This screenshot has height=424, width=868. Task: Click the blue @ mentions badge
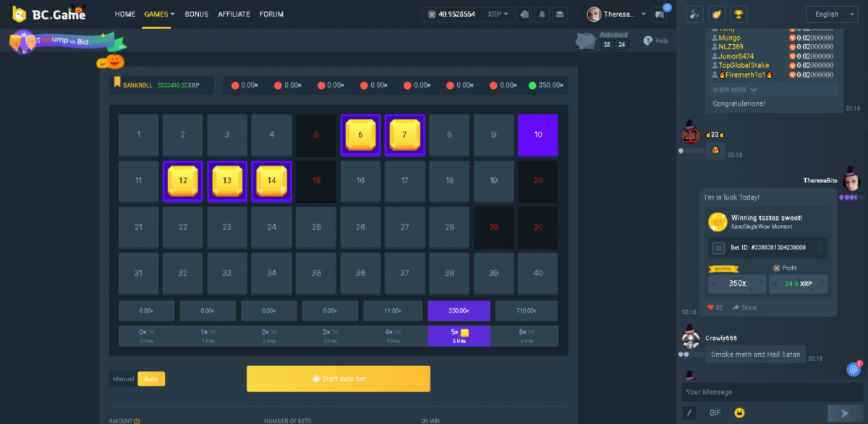click(854, 369)
